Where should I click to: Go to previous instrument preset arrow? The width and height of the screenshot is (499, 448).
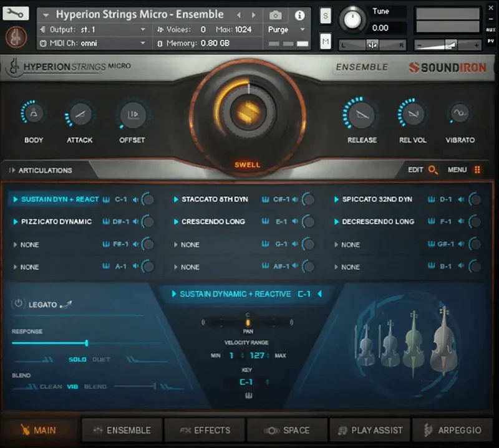[239, 15]
